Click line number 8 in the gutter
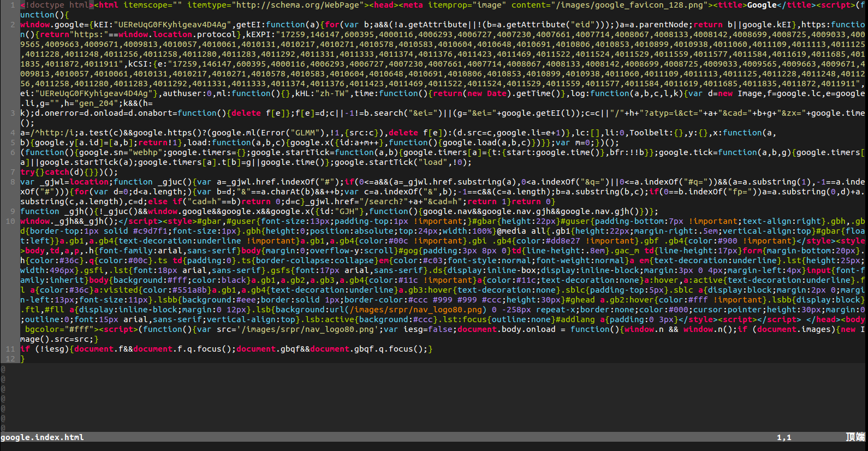 [13, 182]
